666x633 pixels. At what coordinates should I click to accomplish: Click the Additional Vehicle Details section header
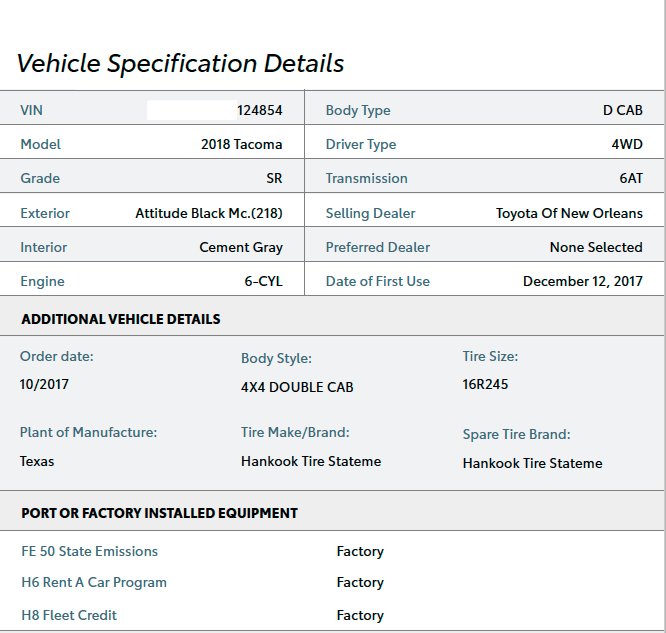point(121,319)
